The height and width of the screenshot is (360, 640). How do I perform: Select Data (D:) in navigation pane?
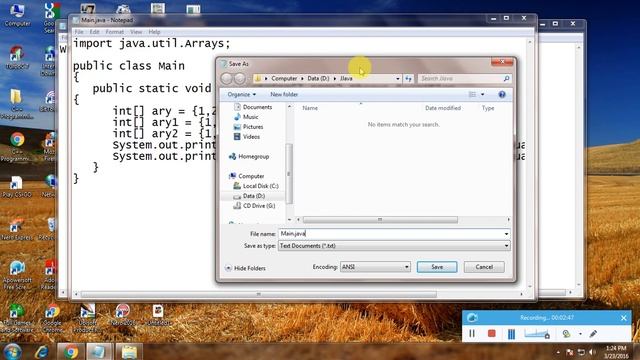[x=253, y=196]
